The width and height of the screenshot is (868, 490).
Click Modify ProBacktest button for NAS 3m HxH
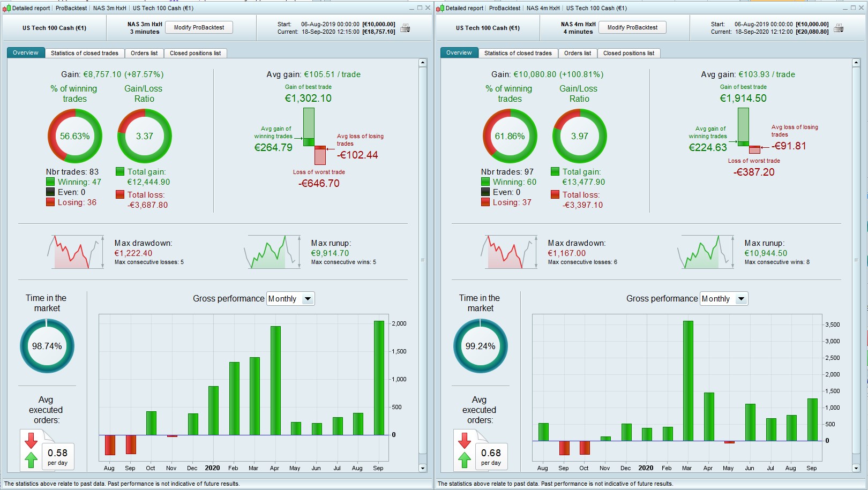[199, 27]
